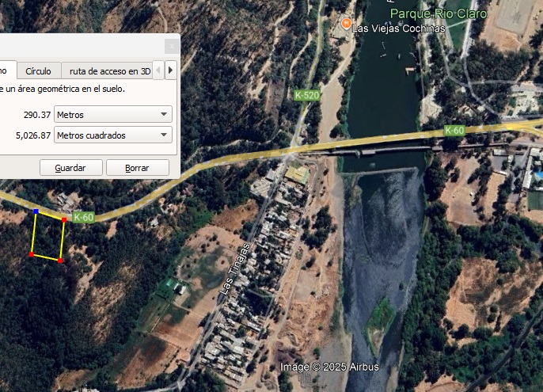Click the Las Tinajas street label
Screen dimensions: 543x392
coord(235,269)
